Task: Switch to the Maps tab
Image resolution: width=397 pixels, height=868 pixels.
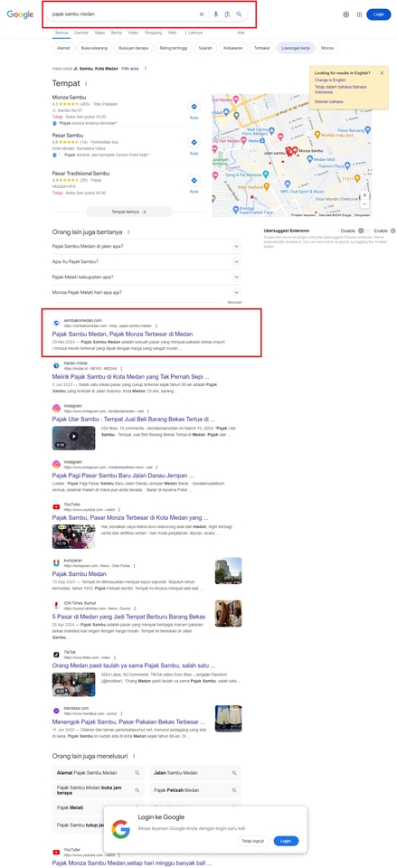Action: pyautogui.click(x=99, y=33)
